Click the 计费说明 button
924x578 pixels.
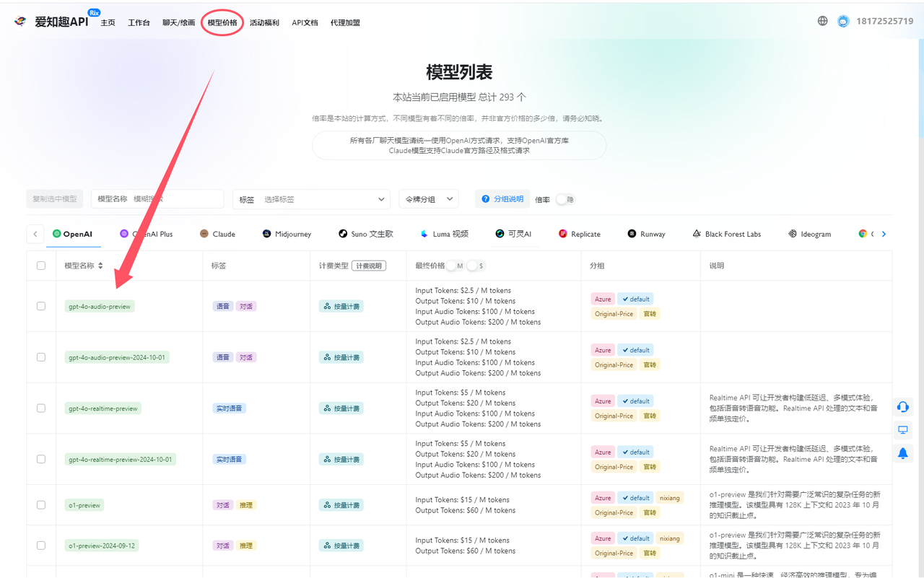click(x=369, y=266)
